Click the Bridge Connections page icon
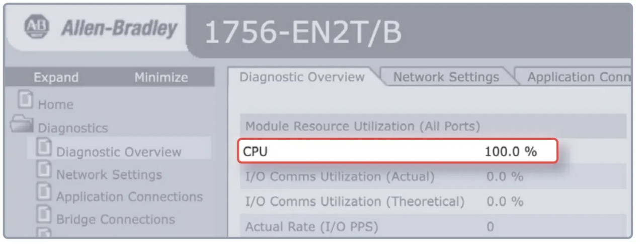The image size is (644, 244). click(44, 216)
